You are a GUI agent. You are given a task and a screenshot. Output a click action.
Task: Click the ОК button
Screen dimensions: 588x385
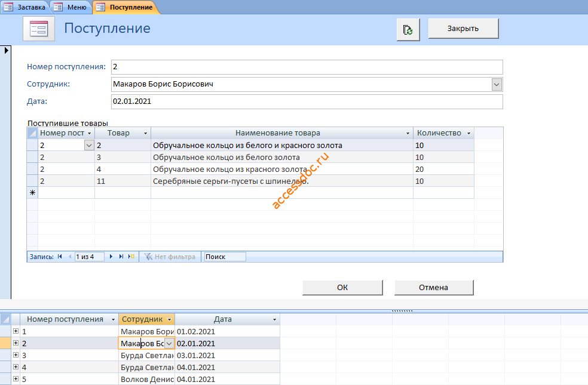pyautogui.click(x=342, y=287)
